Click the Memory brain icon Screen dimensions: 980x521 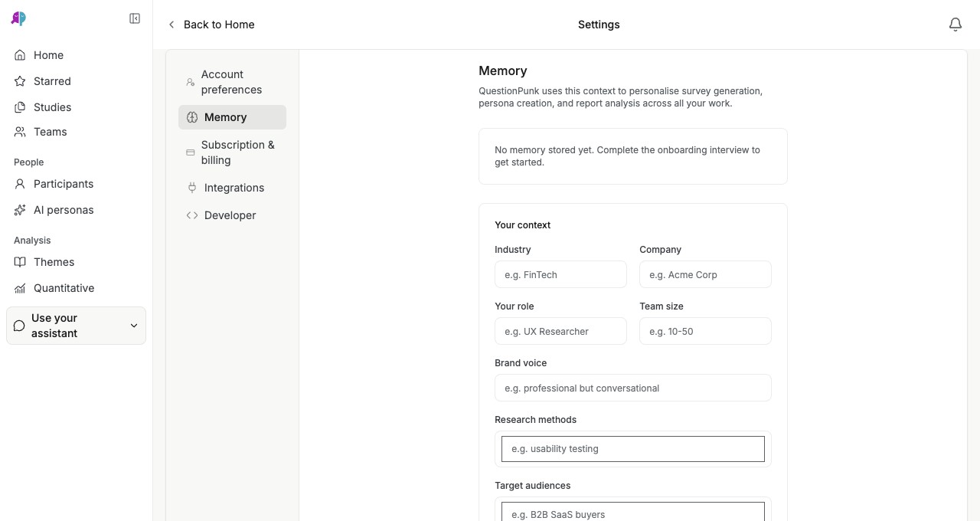pos(192,117)
